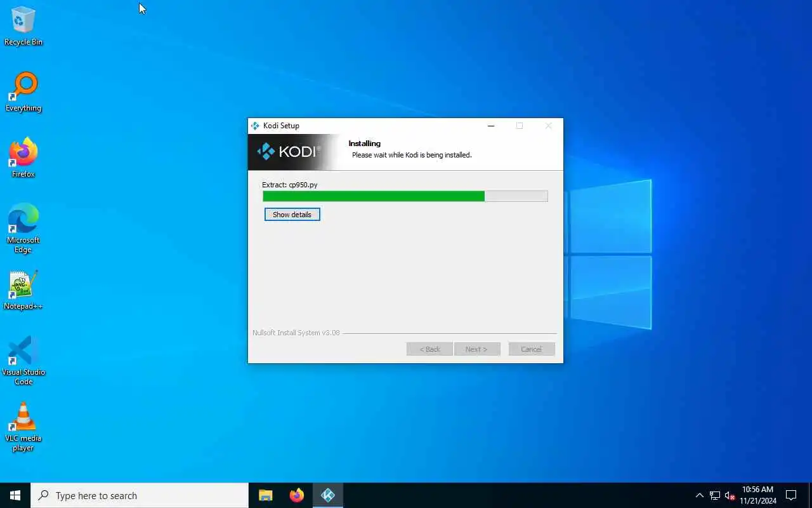The height and width of the screenshot is (508, 812).
Task: Select the Firefox desktop shortcut
Action: pos(23,158)
